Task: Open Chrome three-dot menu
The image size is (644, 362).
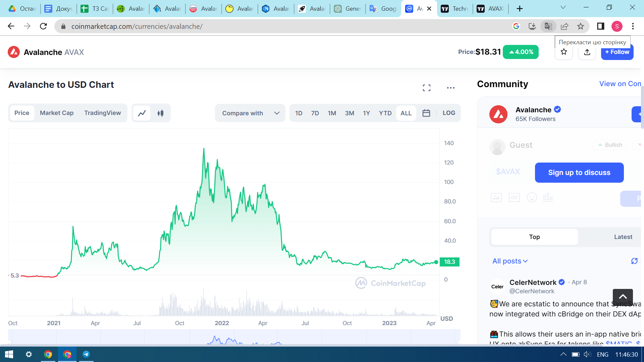Action: [x=633, y=26]
